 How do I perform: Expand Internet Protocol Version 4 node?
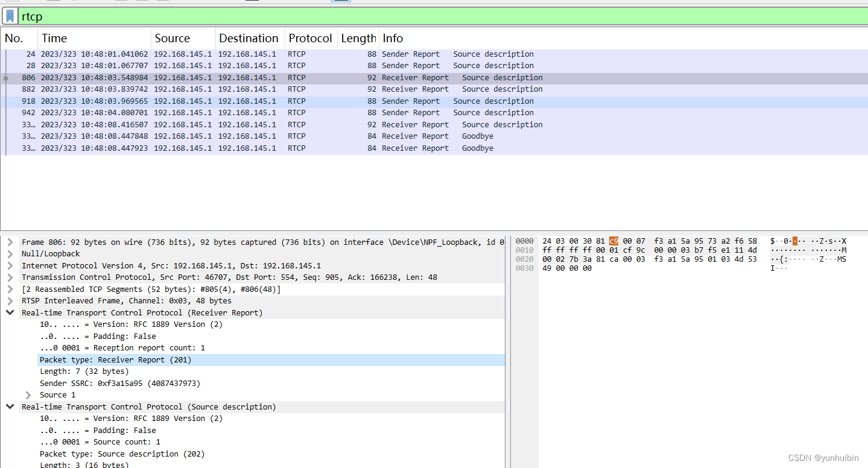[x=10, y=266]
